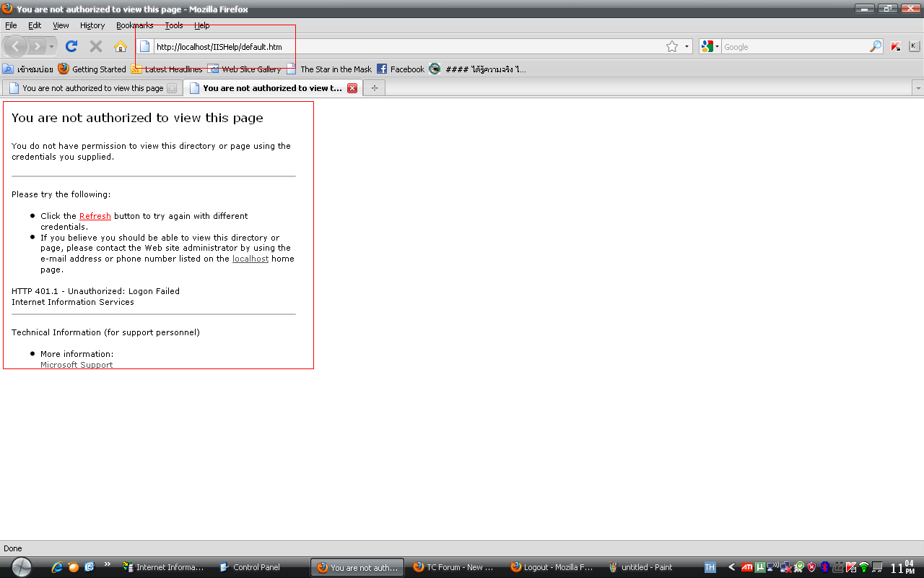Screen dimensions: 924x578
Task: Stop loading with the X Stop icon
Action: coord(96,46)
